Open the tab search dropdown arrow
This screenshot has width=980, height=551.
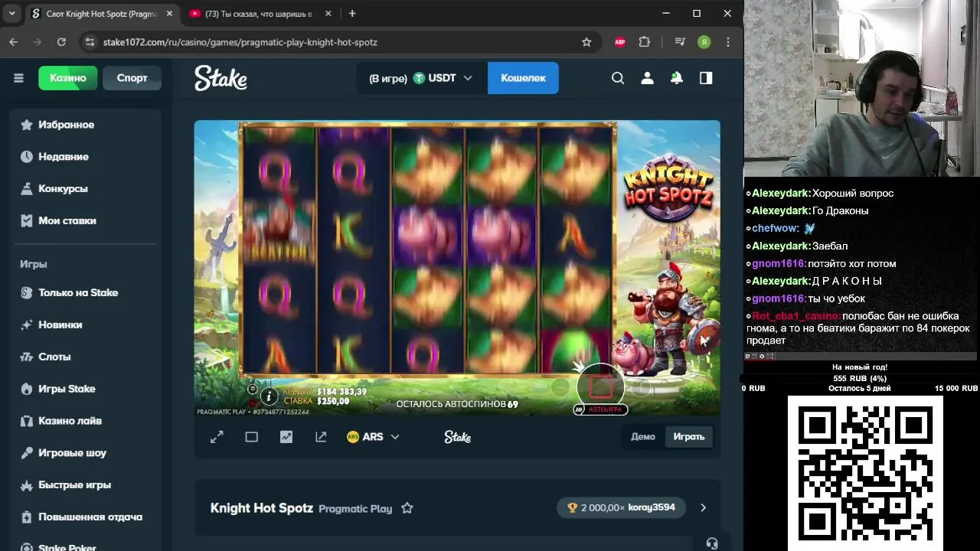[11, 14]
